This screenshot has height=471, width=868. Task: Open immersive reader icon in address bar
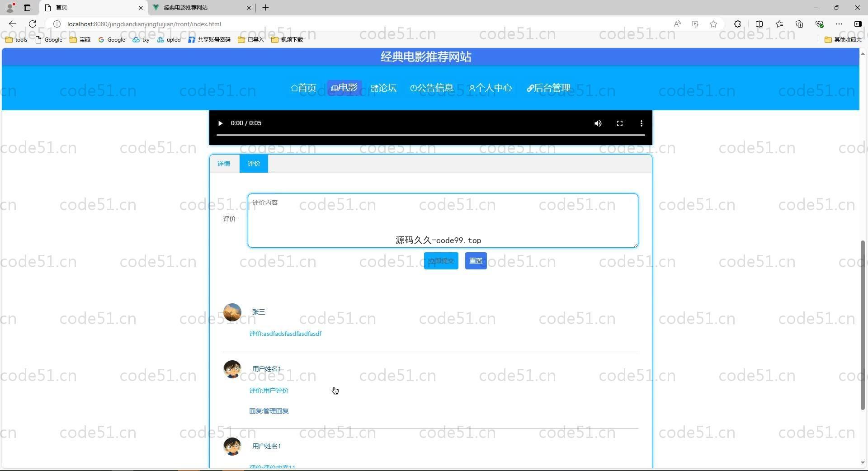[695, 24]
